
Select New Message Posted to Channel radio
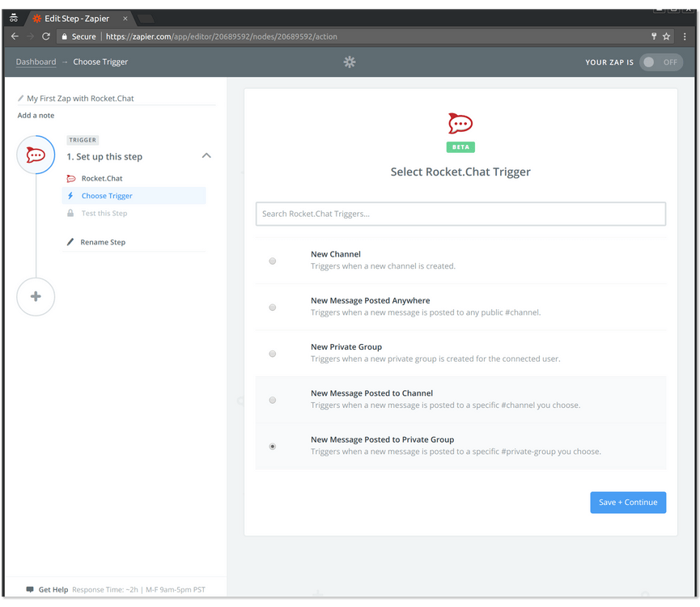273,401
